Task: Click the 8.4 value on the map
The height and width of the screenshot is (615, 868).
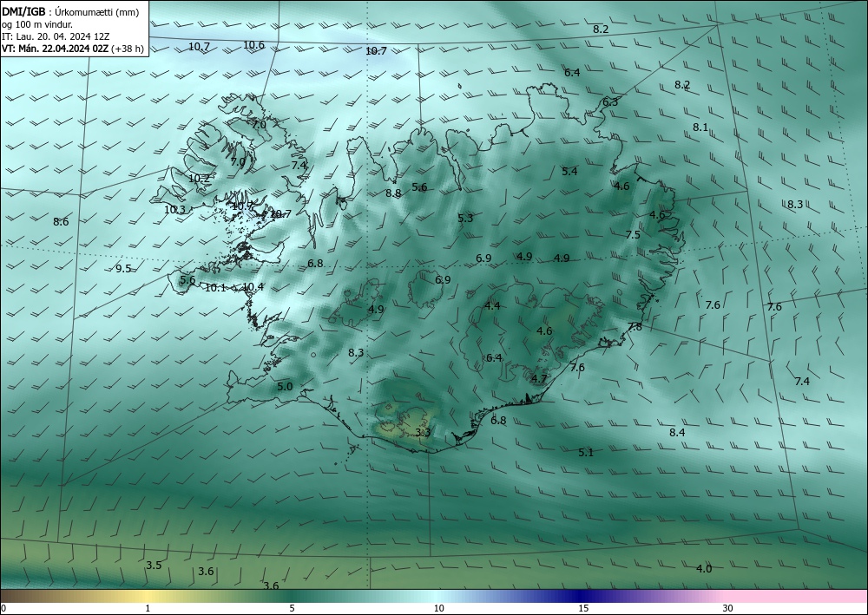Action: [677, 433]
